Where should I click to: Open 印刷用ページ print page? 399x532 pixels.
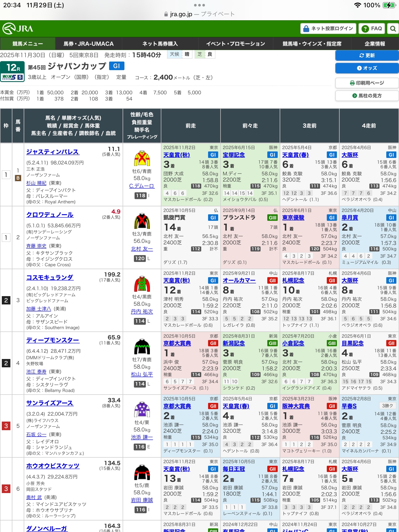[x=367, y=83]
